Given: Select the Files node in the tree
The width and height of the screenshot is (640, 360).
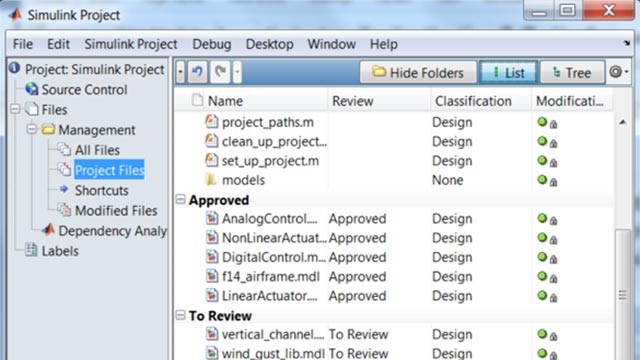Looking at the screenshot, I should (54, 109).
